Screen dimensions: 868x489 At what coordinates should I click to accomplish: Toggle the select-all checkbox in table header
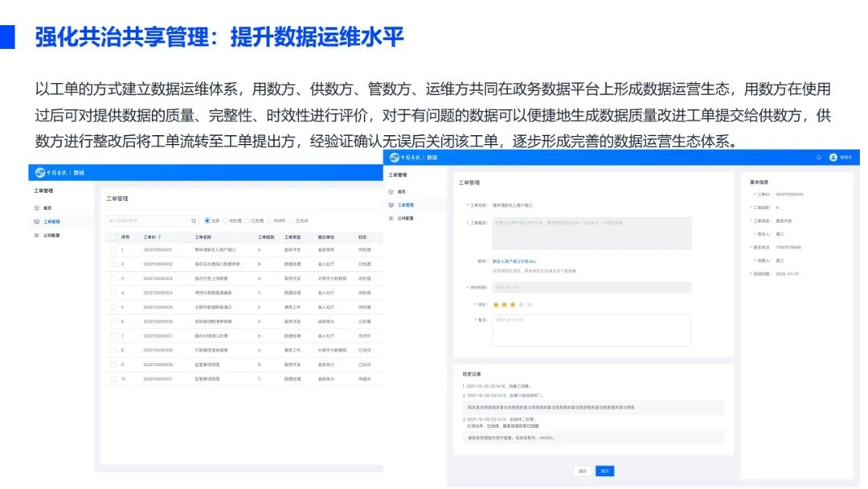113,237
